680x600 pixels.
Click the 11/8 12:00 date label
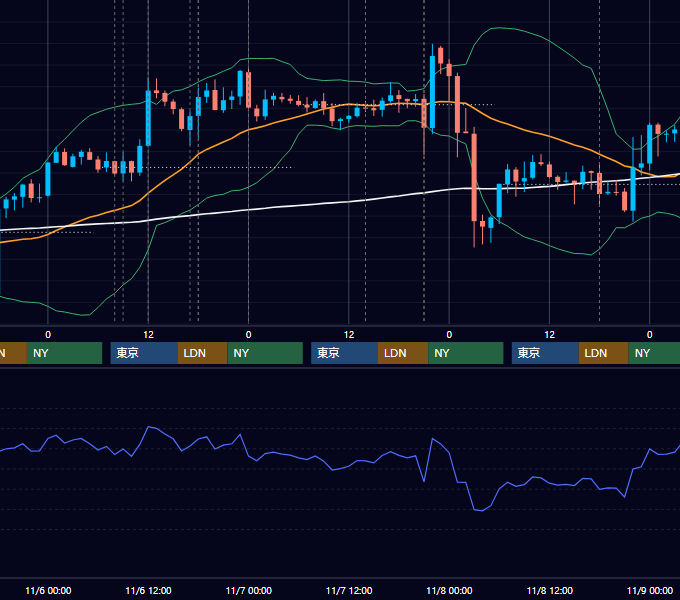point(549,590)
